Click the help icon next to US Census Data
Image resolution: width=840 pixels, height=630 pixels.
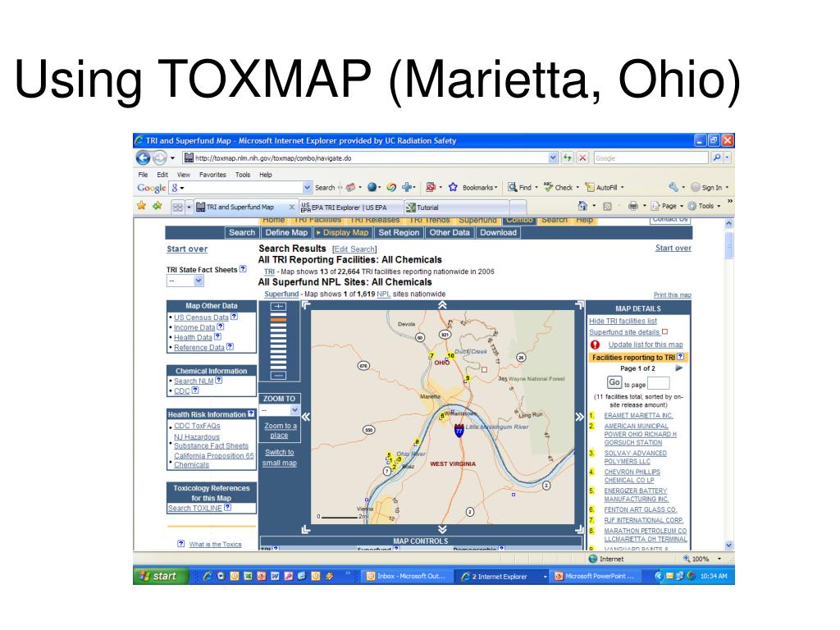(x=234, y=317)
